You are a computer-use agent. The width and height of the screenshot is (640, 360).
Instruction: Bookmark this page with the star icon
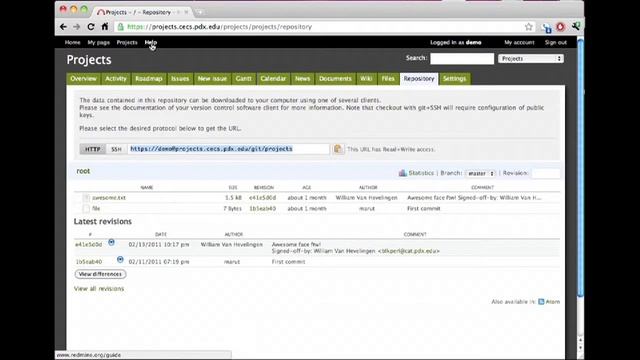point(529,27)
